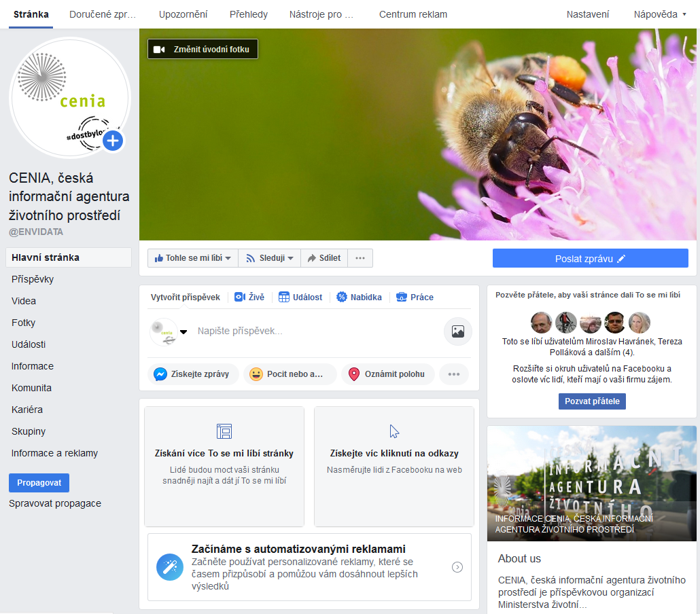Screen dimensions: 700x614
Task: Click the first friend avatar in invite box
Action: tap(541, 323)
